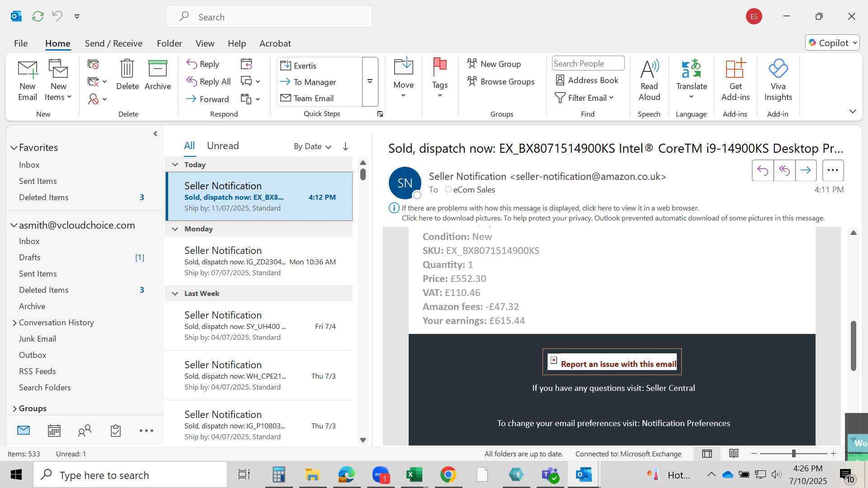Reverse sort order arrow in message list
868x488 pixels.
(345, 146)
